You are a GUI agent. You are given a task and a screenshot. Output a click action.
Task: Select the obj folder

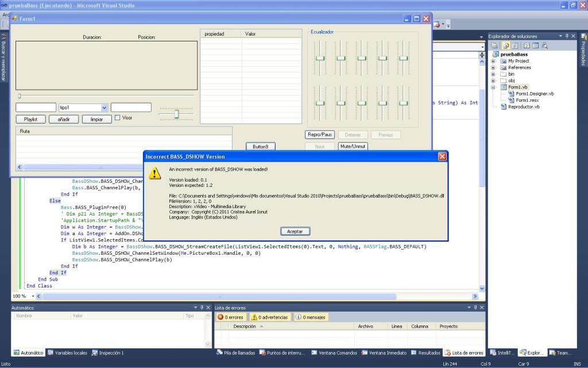[511, 80]
